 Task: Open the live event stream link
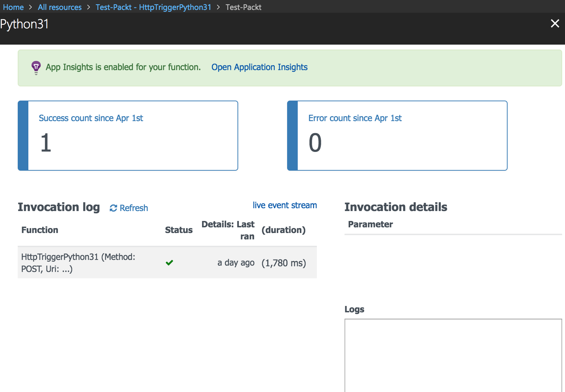coord(285,205)
